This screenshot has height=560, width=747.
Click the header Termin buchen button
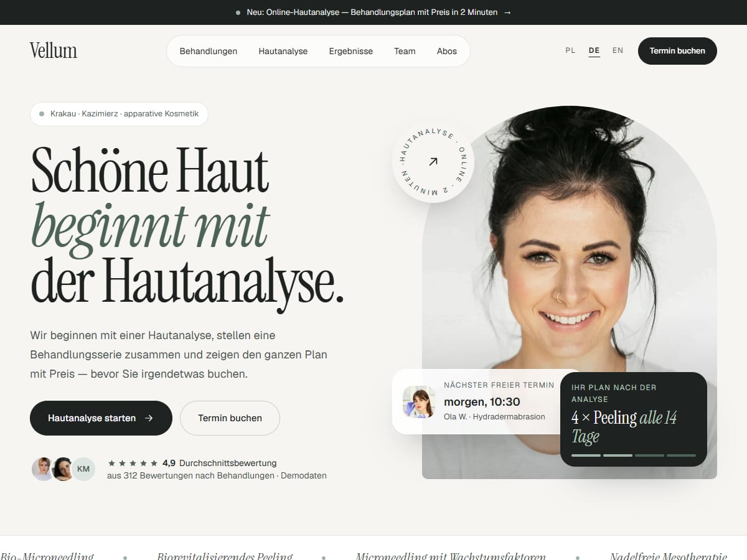pos(677,51)
